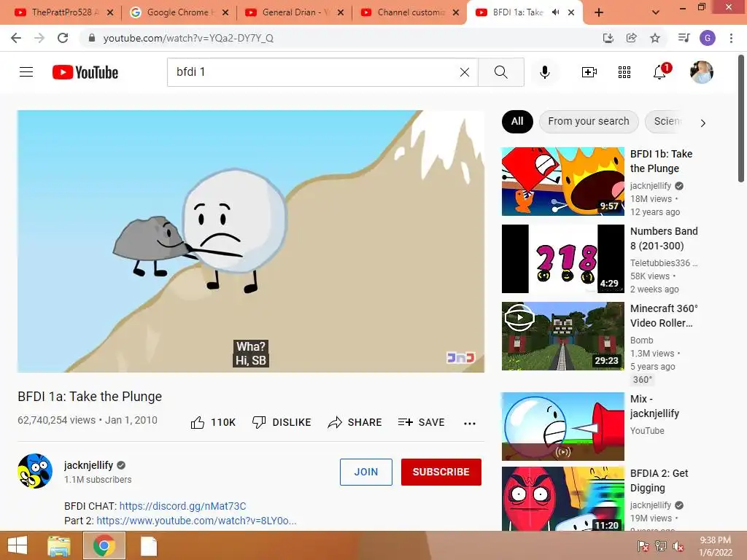The image size is (747, 560).
Task: Open the jacknjellify channel avatar
Action: [35, 471]
